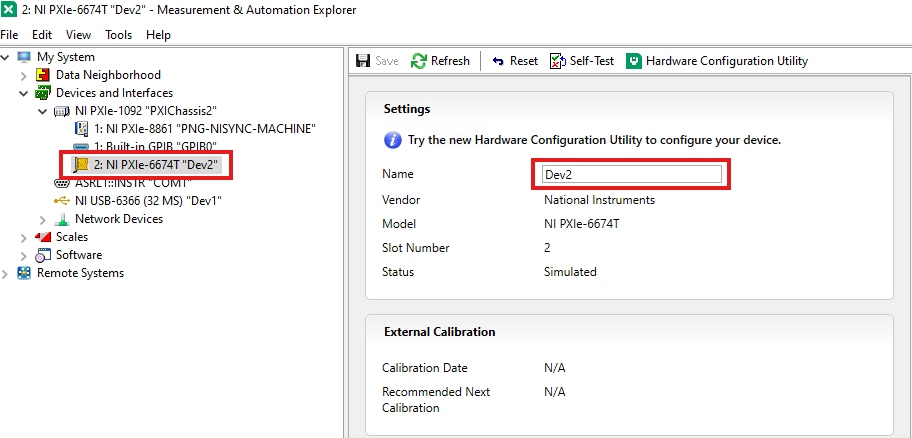Click the Save floppy disk icon
The width and height of the screenshot is (912, 438).
(364, 61)
